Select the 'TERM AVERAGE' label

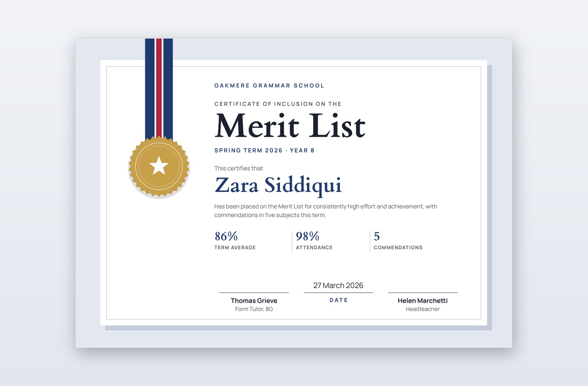[x=235, y=247]
